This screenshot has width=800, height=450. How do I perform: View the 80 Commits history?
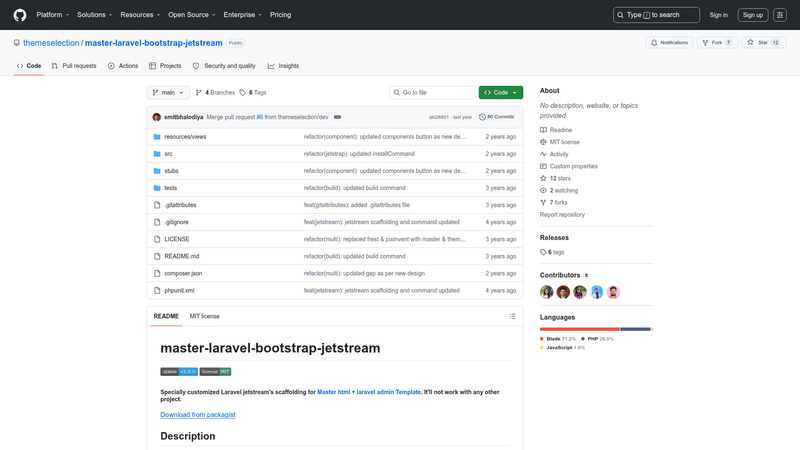click(496, 117)
